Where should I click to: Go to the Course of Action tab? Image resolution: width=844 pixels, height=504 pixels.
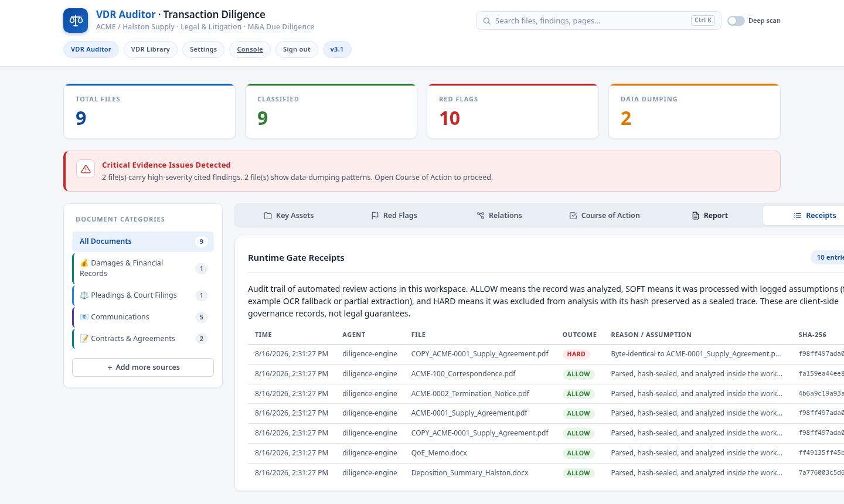pyautogui.click(x=604, y=216)
